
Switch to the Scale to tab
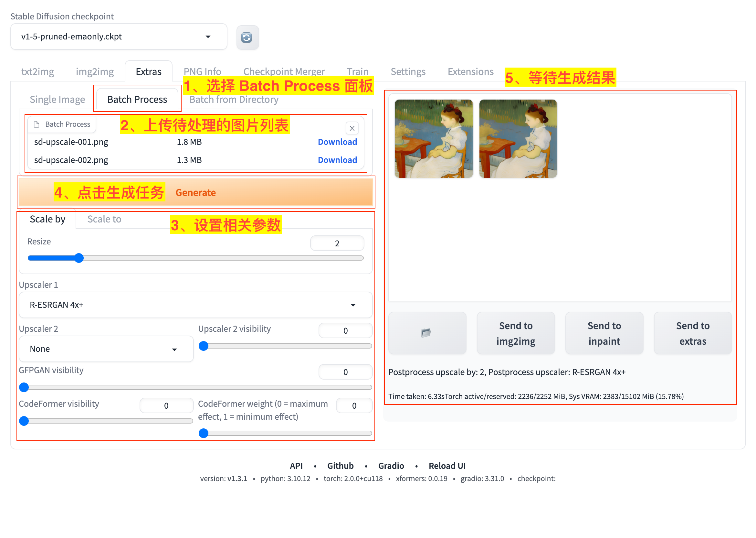point(104,219)
